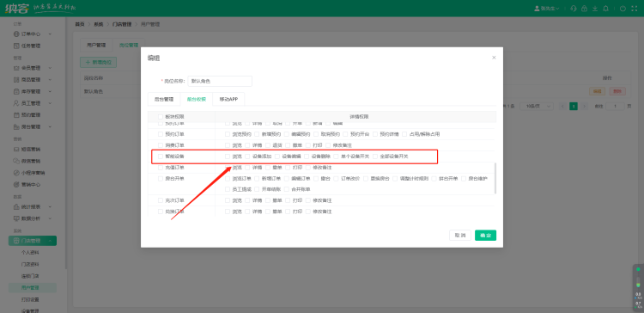
Task: Click the power logout icon
Action: point(623,9)
